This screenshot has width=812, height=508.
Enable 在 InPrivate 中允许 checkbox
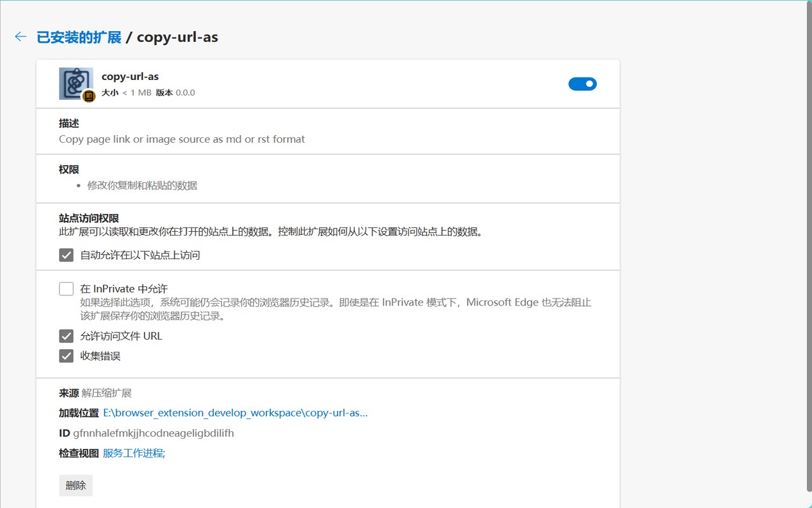click(x=66, y=289)
